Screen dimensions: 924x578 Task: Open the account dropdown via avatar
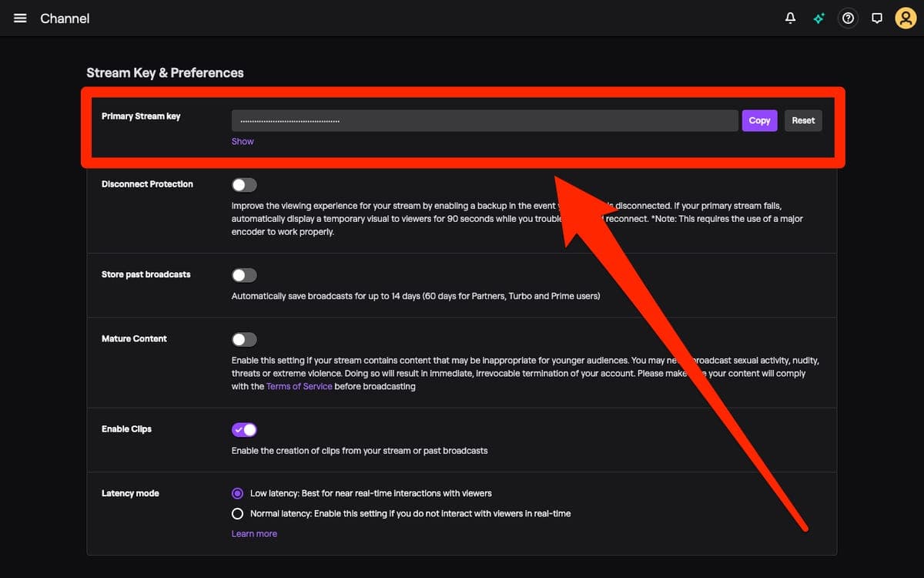coord(906,18)
